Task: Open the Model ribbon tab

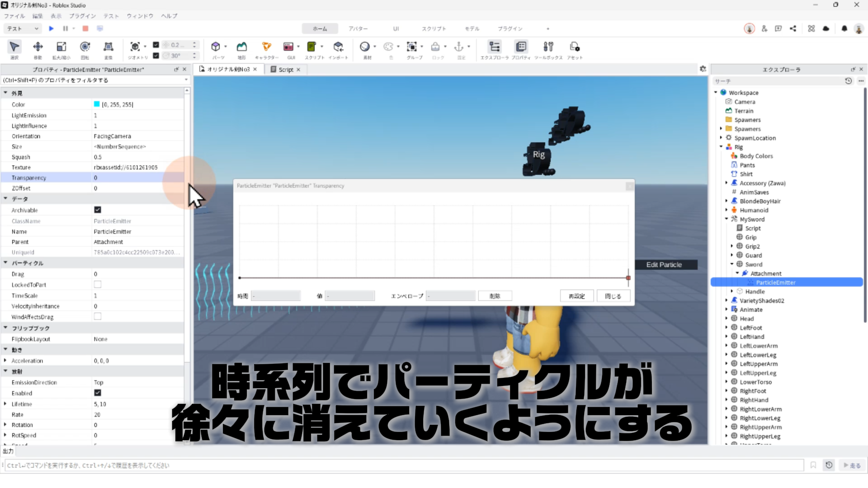Action: click(472, 28)
